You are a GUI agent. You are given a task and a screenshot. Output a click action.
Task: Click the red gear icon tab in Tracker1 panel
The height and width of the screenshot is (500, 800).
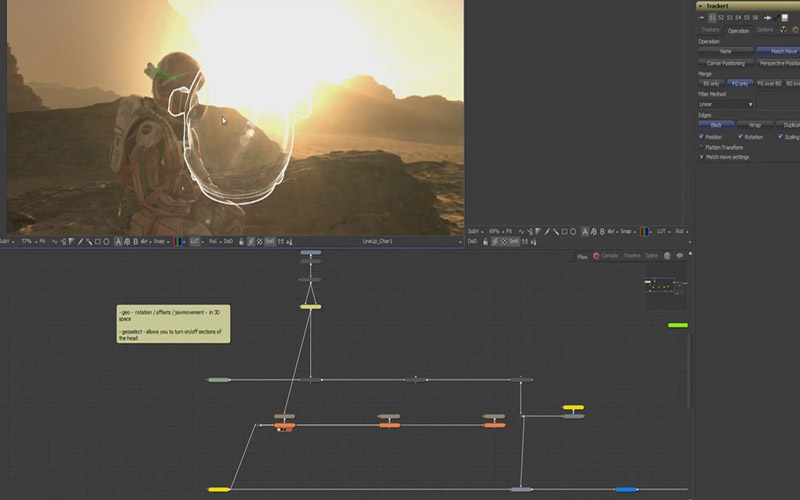pos(795,30)
